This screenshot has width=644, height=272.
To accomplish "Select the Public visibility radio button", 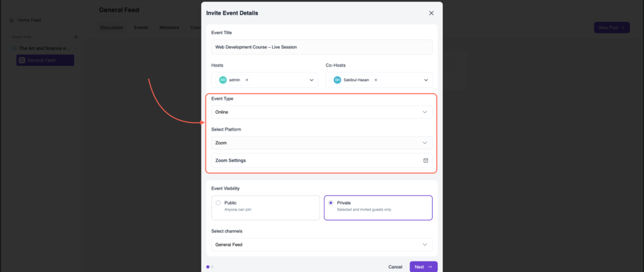I will click(218, 203).
